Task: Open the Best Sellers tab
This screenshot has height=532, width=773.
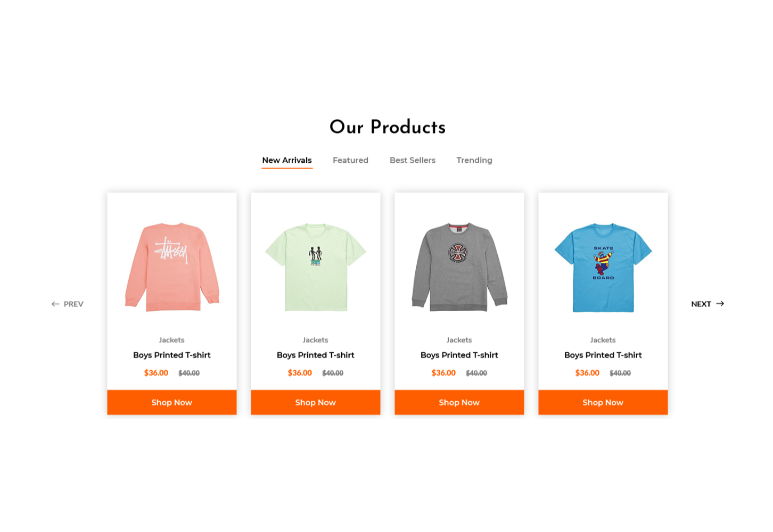Action: click(x=413, y=160)
